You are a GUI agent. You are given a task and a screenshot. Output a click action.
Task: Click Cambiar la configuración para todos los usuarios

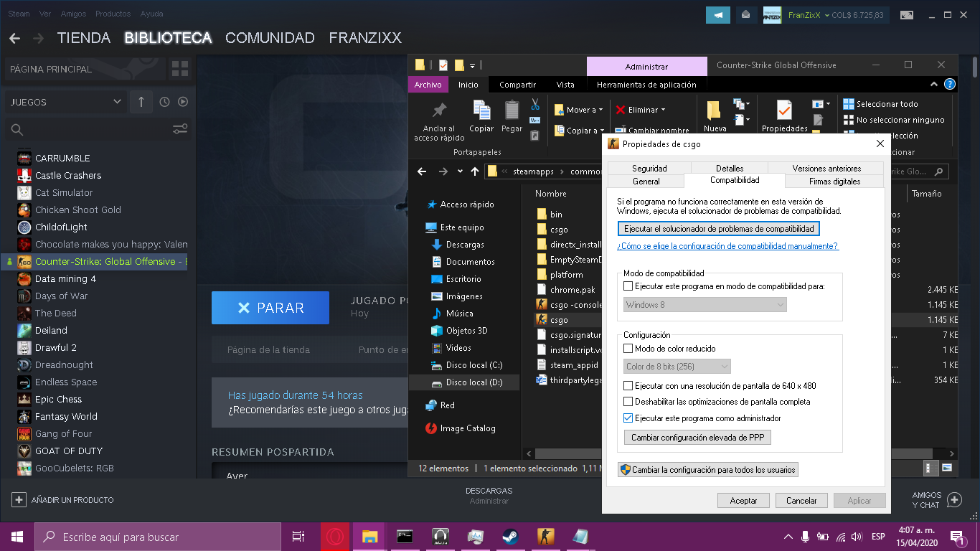708,470
